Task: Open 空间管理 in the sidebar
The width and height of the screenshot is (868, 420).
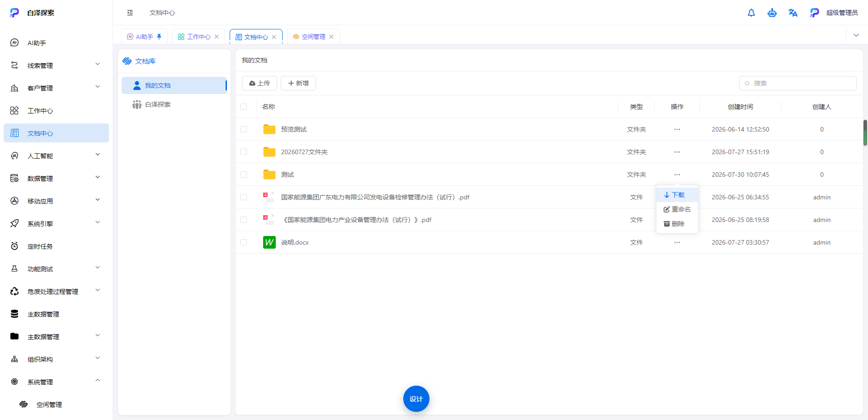Action: point(56,404)
